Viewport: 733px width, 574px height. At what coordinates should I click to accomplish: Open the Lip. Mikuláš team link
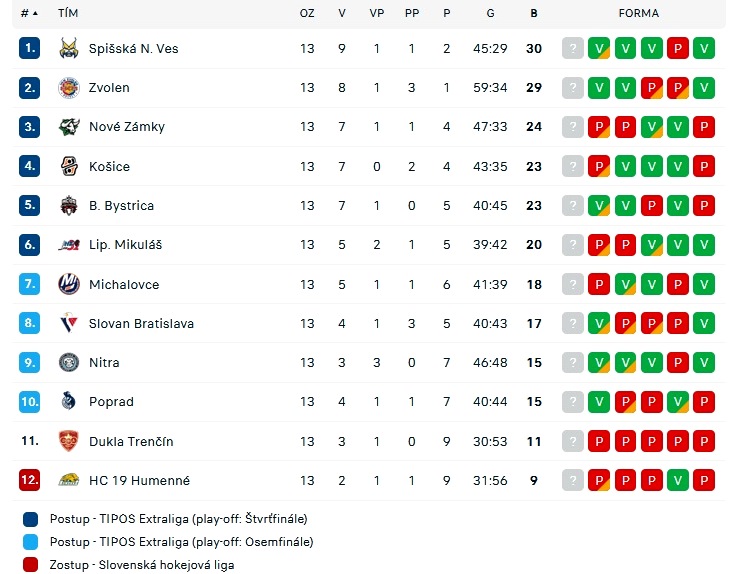click(x=125, y=244)
